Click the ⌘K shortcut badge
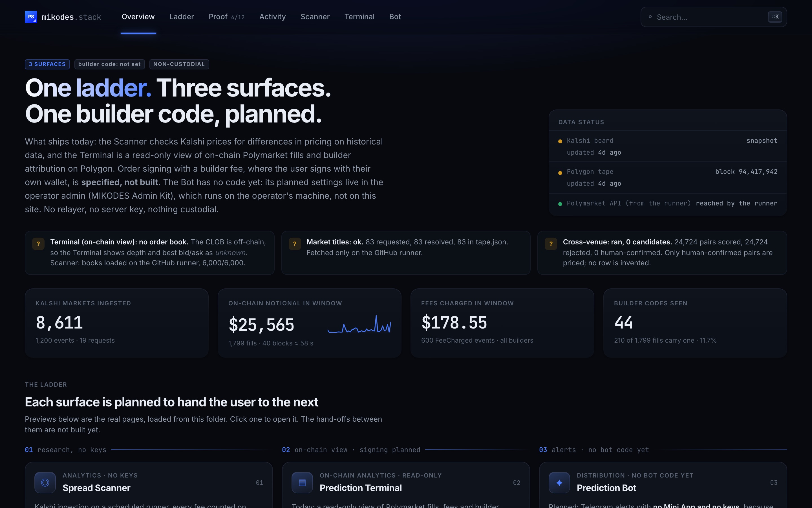The height and width of the screenshot is (508, 812). click(x=775, y=17)
